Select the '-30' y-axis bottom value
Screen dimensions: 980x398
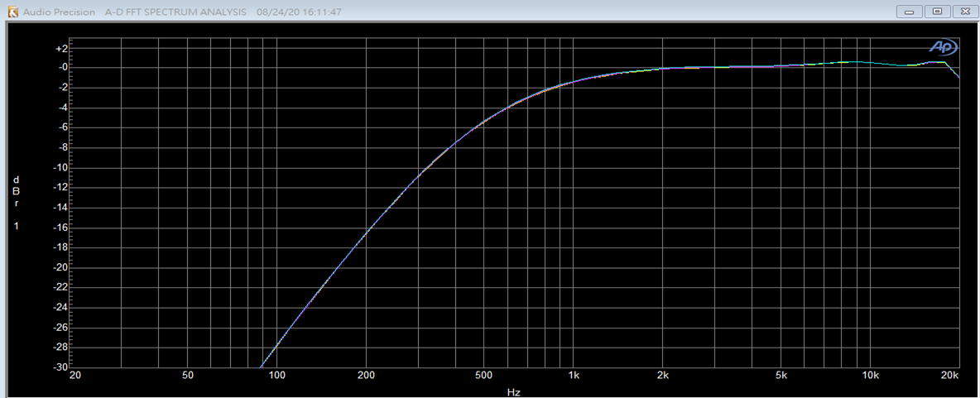(60, 367)
